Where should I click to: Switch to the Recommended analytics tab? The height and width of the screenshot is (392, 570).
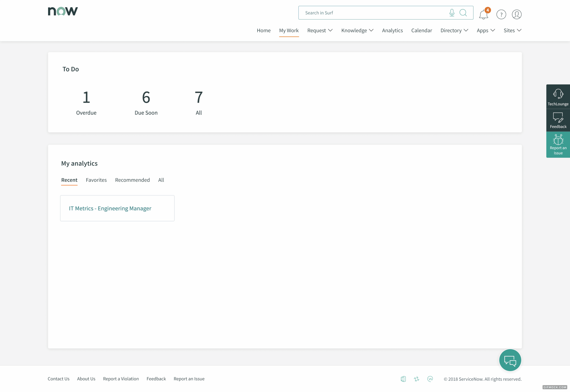tap(132, 180)
